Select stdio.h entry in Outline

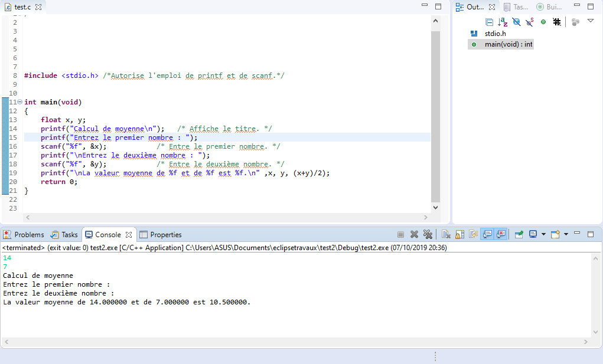pyautogui.click(x=495, y=34)
